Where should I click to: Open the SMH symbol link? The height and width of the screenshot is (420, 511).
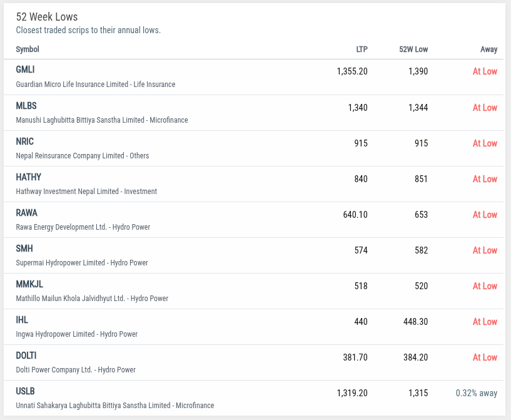click(x=24, y=248)
